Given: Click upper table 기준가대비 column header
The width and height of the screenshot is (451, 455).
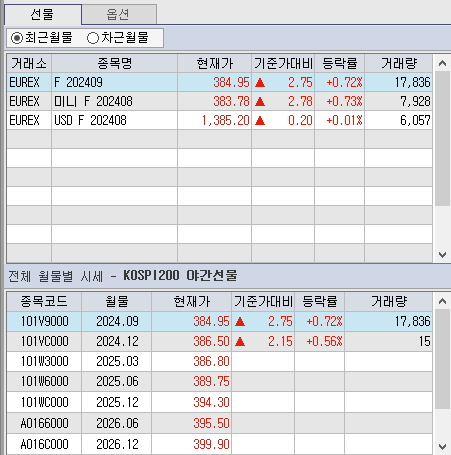Looking at the screenshot, I should tap(283, 63).
